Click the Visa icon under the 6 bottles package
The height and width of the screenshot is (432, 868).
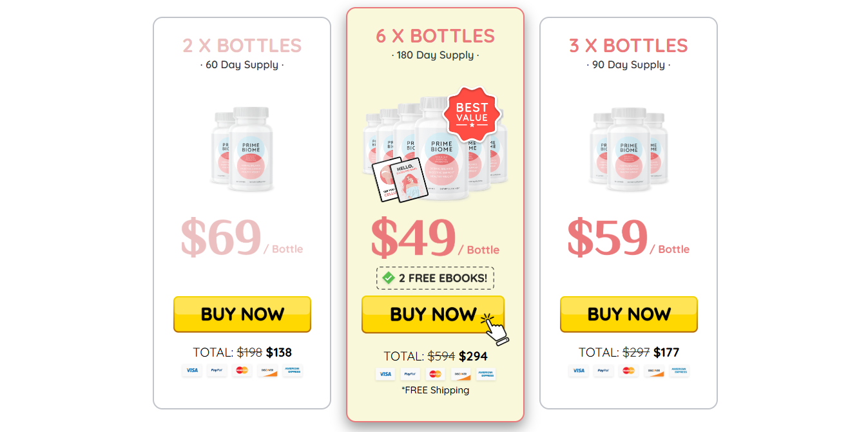click(x=385, y=374)
